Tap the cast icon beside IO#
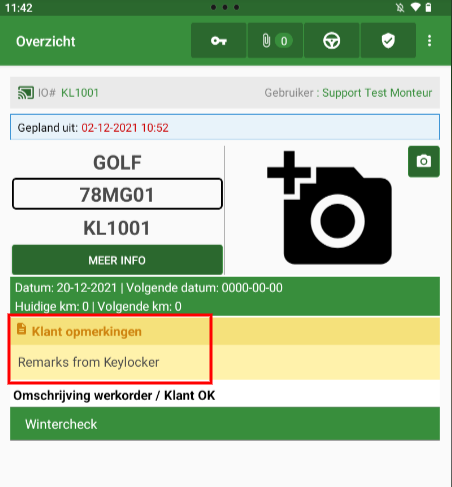452x487 pixels. click(26, 93)
